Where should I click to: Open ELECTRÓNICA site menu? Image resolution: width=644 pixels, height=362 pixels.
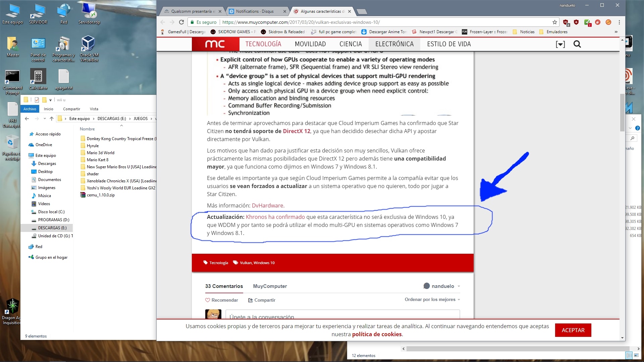[394, 44]
